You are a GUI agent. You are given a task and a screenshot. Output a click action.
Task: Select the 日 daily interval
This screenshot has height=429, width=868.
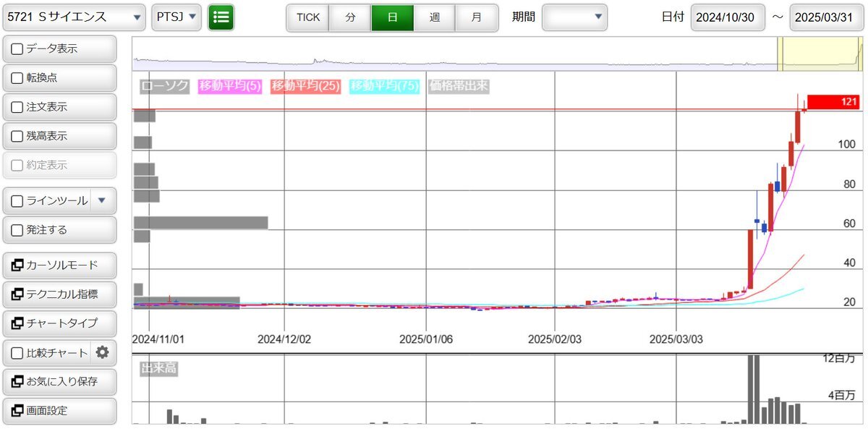(392, 17)
